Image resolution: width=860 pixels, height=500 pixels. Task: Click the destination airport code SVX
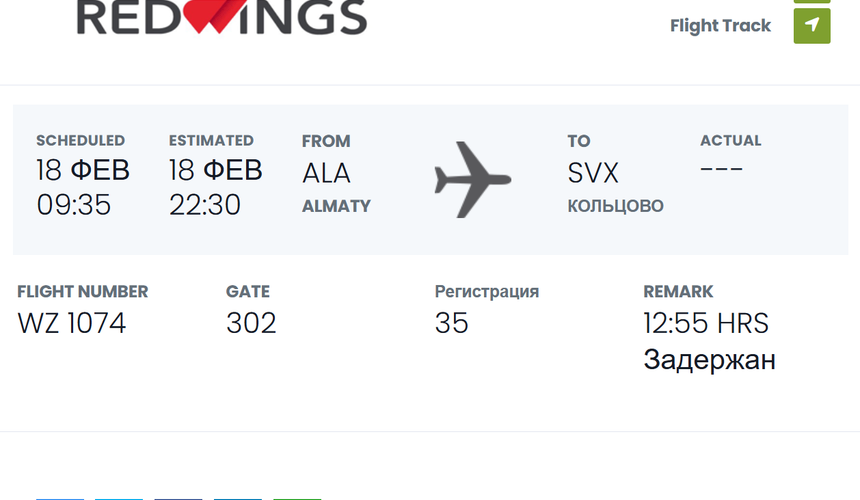click(x=593, y=173)
